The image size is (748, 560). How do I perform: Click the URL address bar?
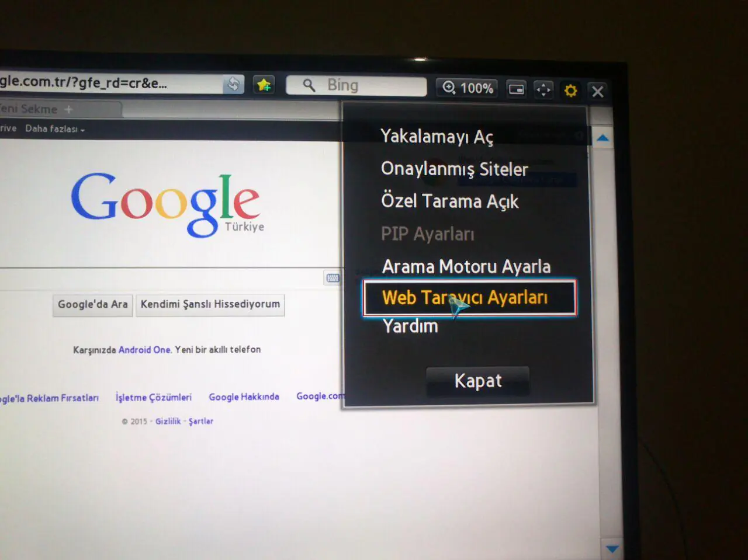tap(111, 83)
